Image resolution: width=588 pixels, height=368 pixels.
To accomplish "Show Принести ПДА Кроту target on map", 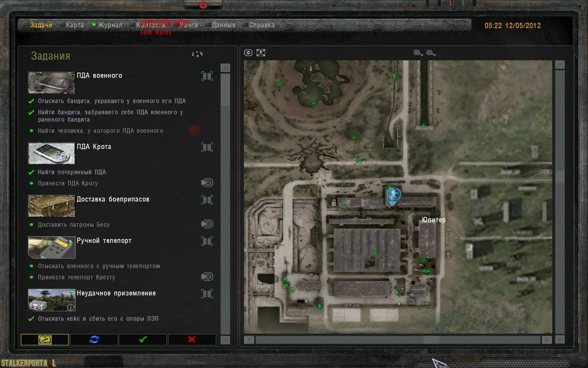I will [207, 183].
